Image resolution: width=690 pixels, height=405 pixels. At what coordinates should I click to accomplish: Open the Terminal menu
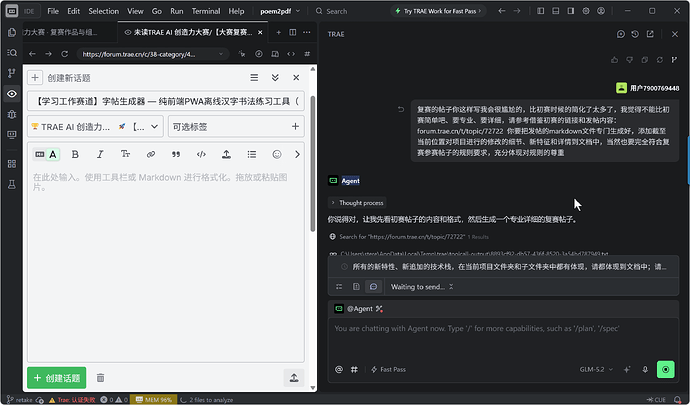(x=206, y=11)
